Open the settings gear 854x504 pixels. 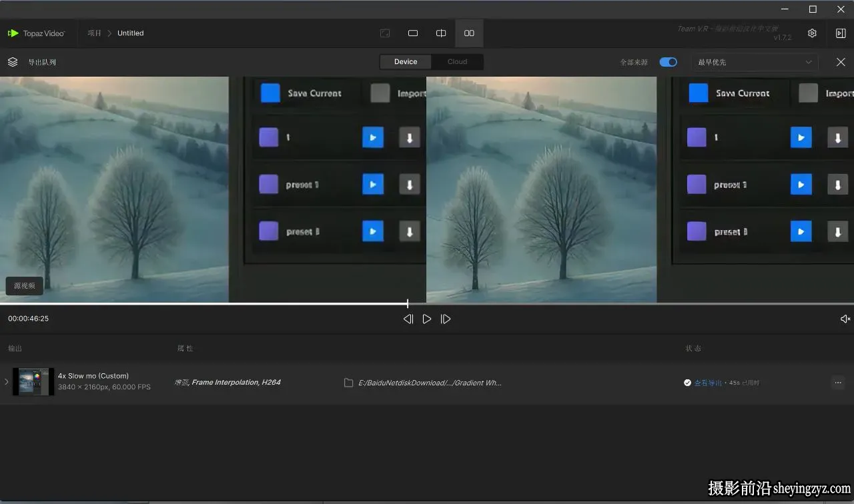[812, 33]
